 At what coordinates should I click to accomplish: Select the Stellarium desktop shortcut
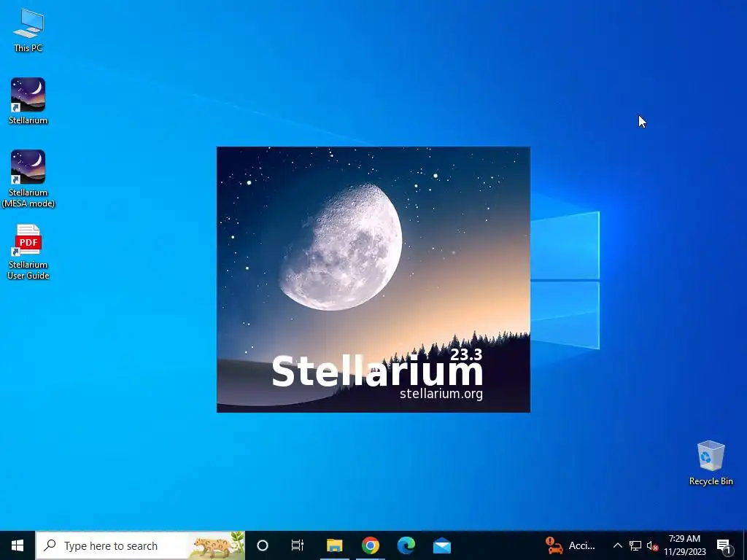point(28,101)
